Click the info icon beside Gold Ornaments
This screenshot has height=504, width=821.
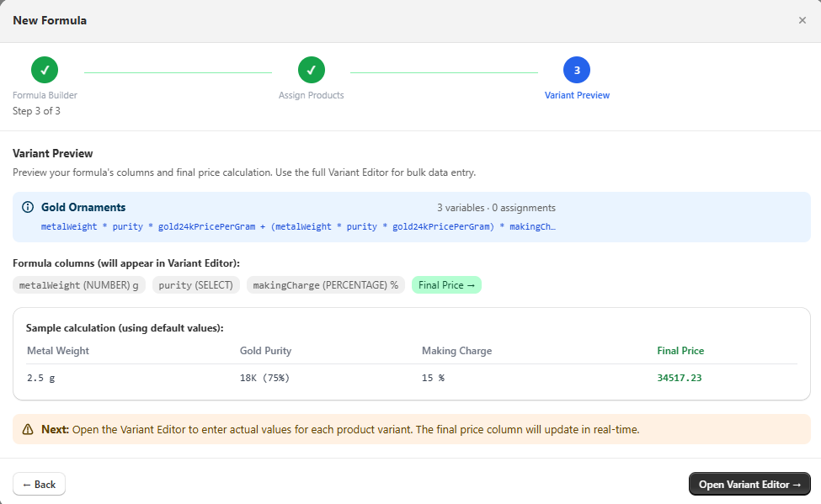28,207
